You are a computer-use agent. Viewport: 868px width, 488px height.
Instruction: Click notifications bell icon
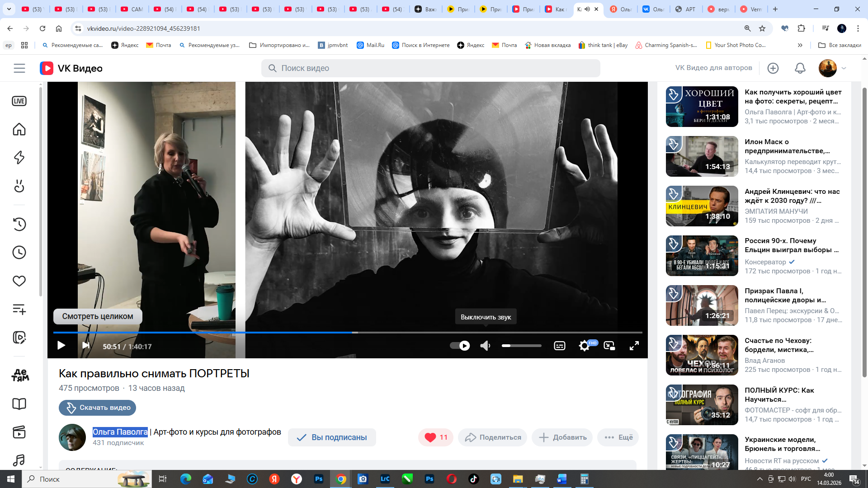coord(800,68)
